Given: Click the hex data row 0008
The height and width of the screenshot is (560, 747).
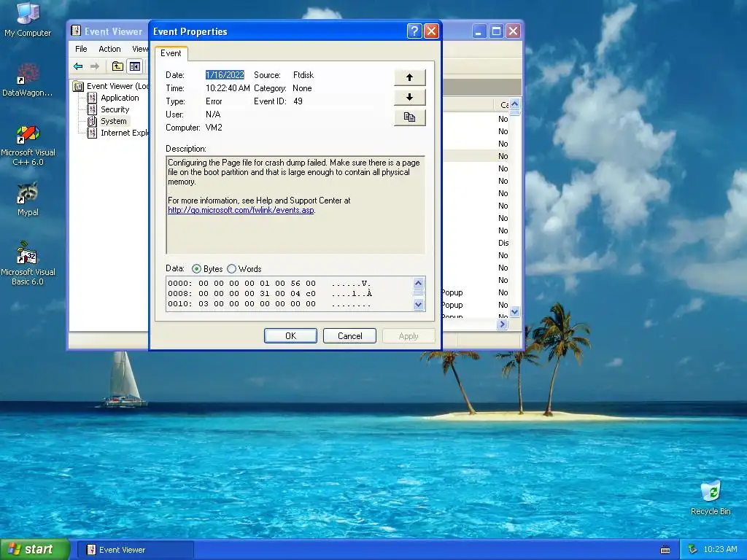Looking at the screenshot, I should click(269, 294).
